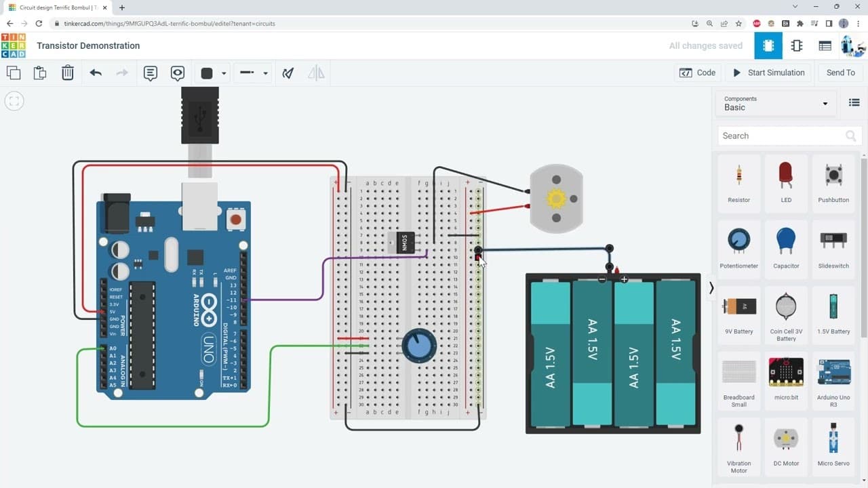Add a note with the annotation tool
This screenshot has width=868, height=488.
pyautogui.click(x=150, y=73)
